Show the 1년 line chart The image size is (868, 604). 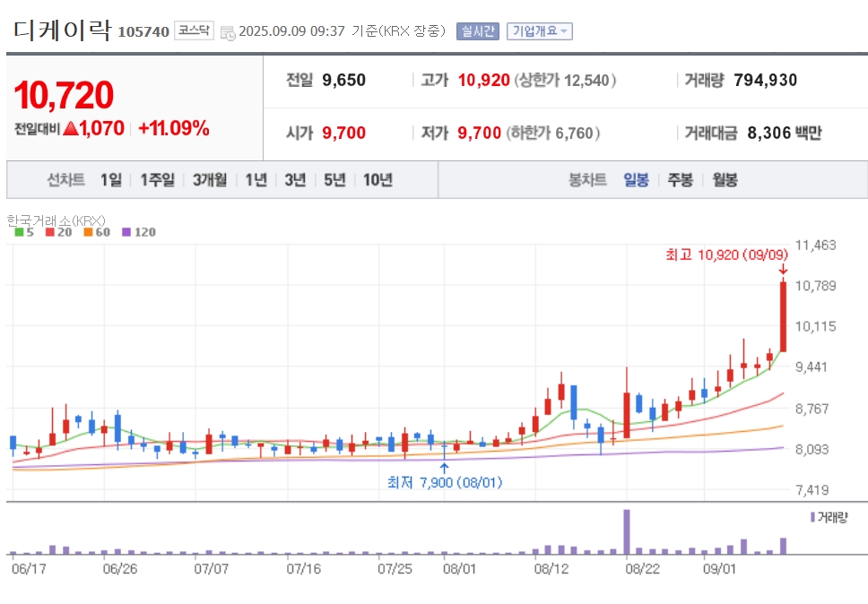coord(256,180)
